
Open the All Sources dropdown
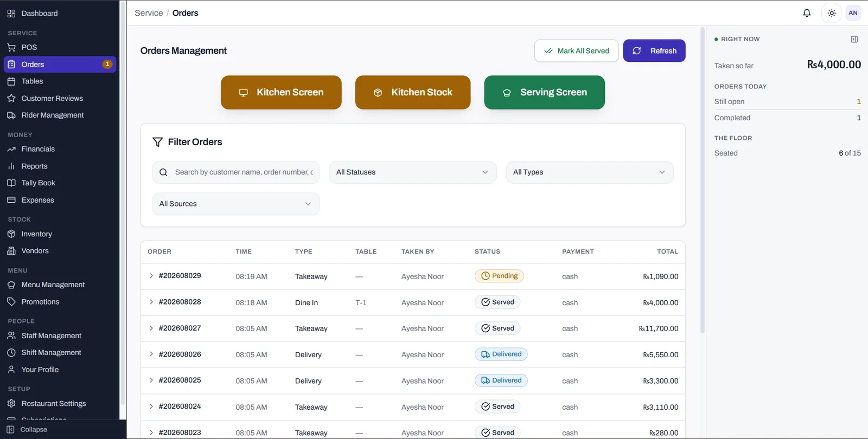pyautogui.click(x=235, y=204)
